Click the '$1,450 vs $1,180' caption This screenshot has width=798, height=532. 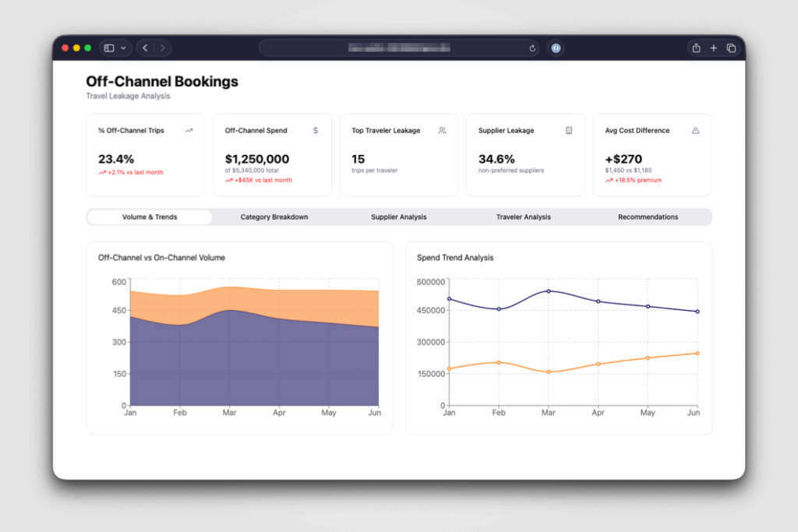pyautogui.click(x=628, y=171)
